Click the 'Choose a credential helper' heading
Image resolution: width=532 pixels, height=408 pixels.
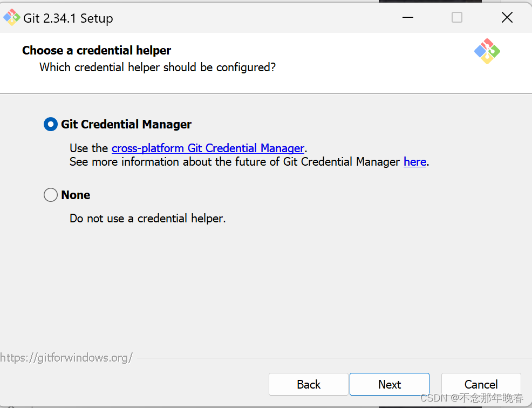[97, 50]
